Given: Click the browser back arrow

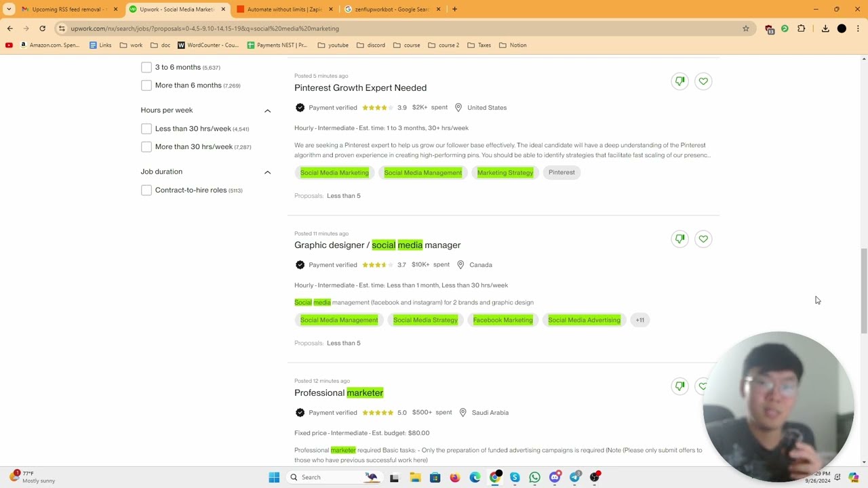Looking at the screenshot, I should click(9, 28).
